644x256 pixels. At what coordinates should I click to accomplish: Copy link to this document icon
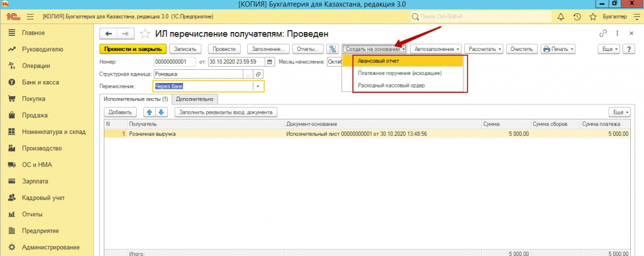point(603,33)
